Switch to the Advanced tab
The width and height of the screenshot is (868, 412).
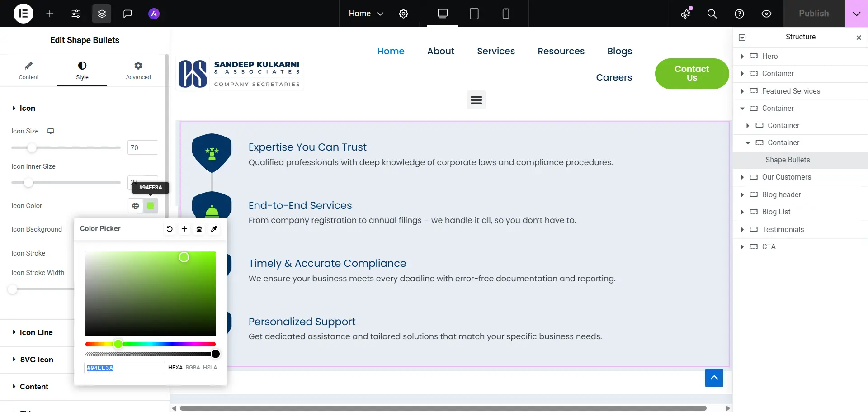click(x=138, y=71)
